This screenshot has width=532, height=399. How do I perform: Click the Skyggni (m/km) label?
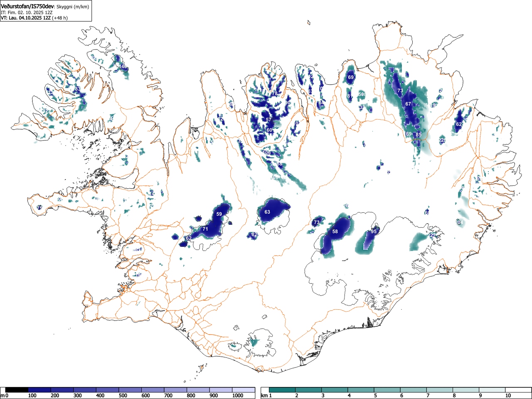click(x=73, y=7)
